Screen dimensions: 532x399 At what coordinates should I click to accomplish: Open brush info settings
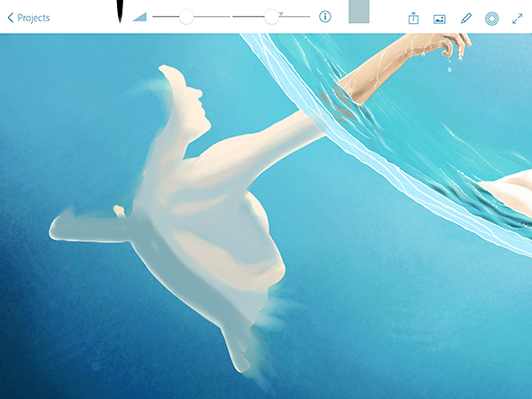click(325, 17)
